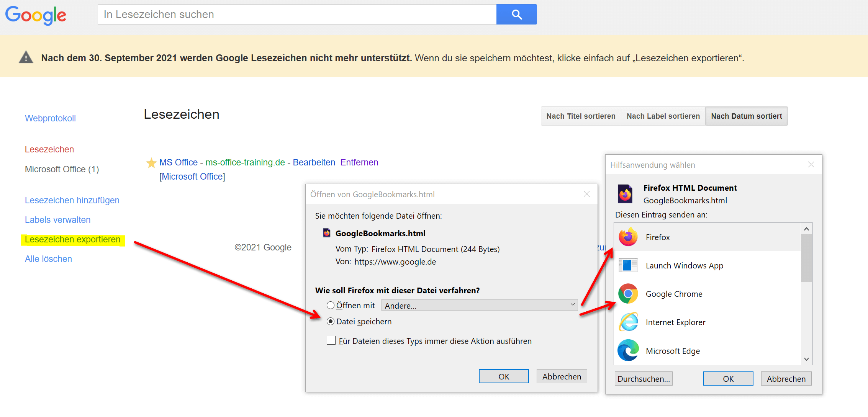This screenshot has width=868, height=417.
Task: Click Entfernen for the MS Office bookmark
Action: [x=359, y=162]
